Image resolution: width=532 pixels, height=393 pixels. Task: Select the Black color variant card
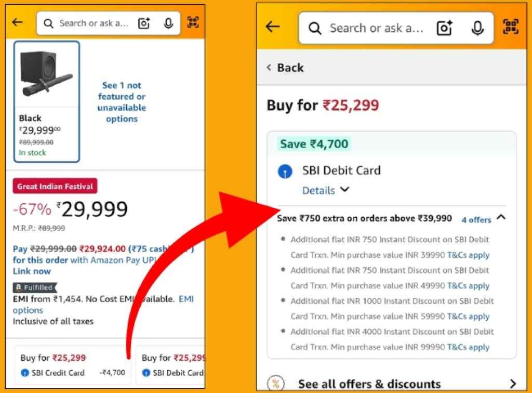point(47,101)
